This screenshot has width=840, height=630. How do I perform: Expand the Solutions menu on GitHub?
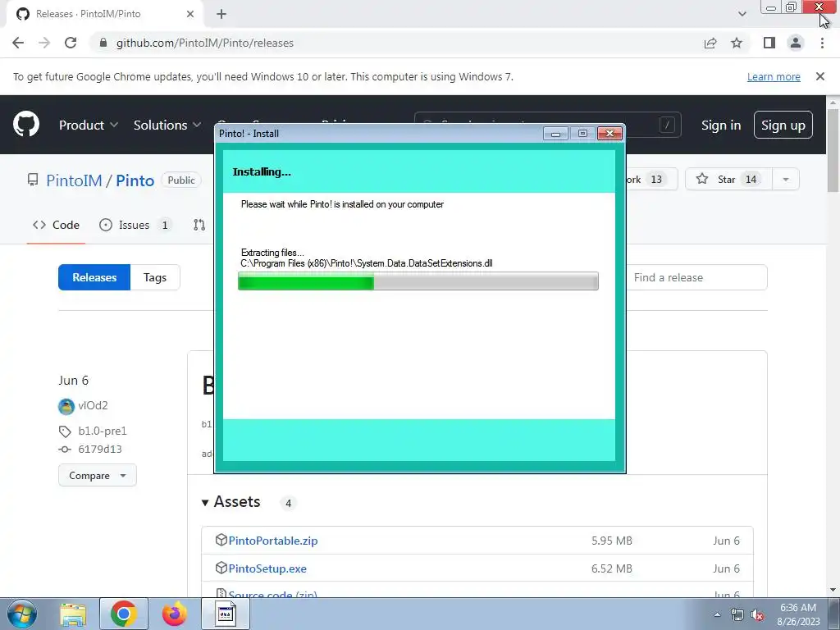pyautogui.click(x=167, y=125)
